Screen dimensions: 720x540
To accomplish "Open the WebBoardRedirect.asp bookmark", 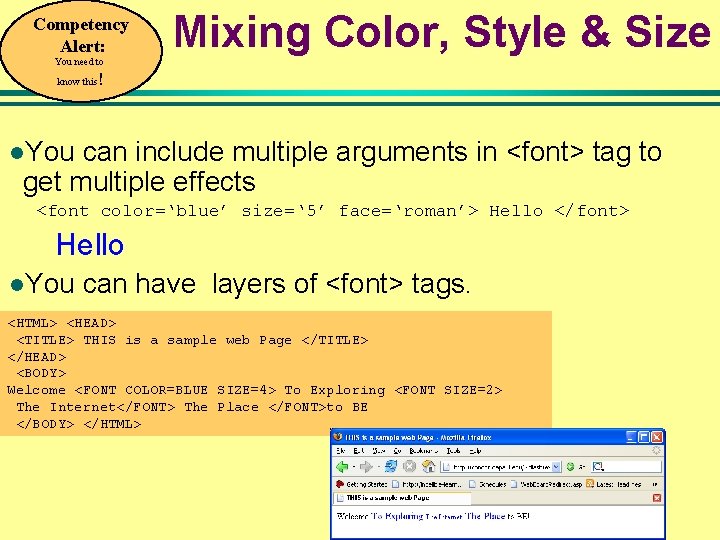I will (546, 484).
